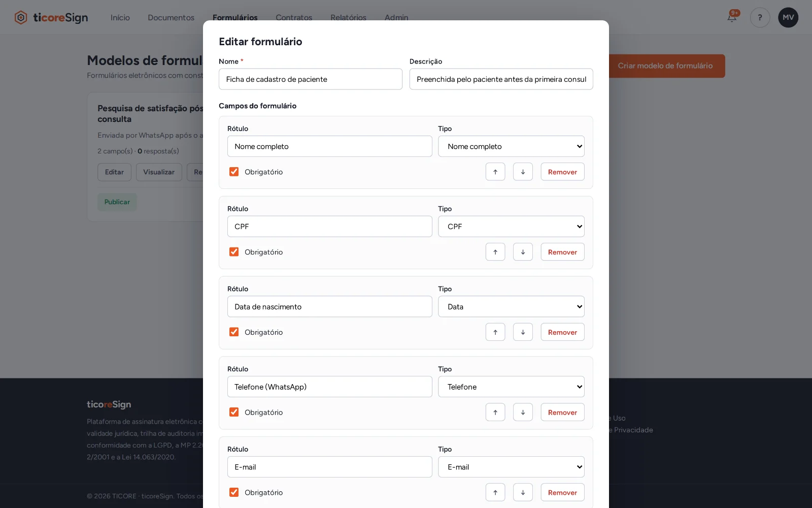The width and height of the screenshot is (812, 508).
Task: Move the CPF field up
Action: click(x=495, y=252)
